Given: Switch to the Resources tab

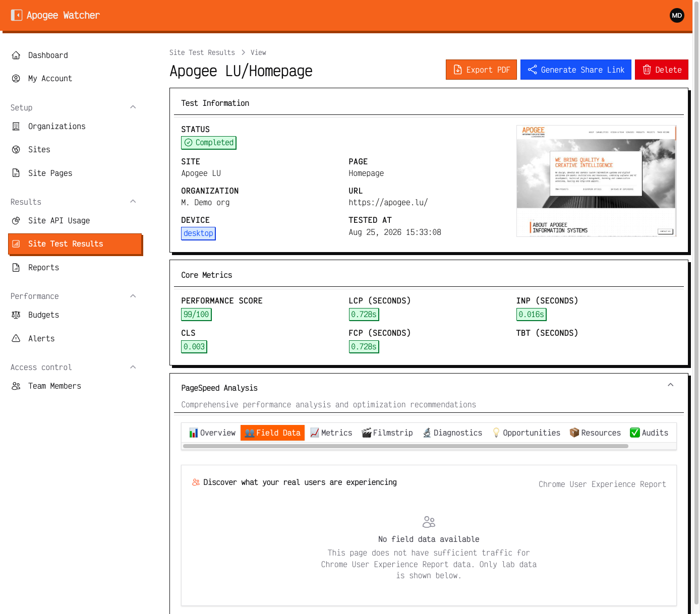Looking at the screenshot, I should 595,433.
